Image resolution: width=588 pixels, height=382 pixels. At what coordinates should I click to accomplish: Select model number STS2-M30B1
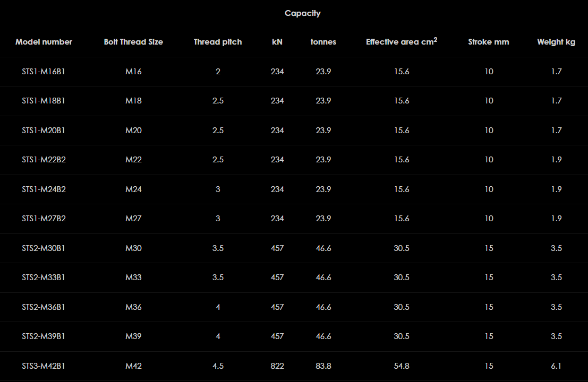44,248
